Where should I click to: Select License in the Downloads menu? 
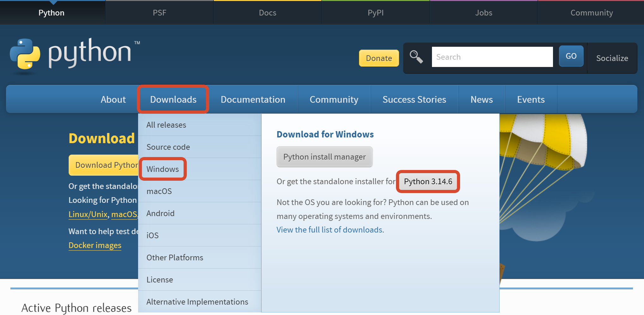click(x=200, y=280)
